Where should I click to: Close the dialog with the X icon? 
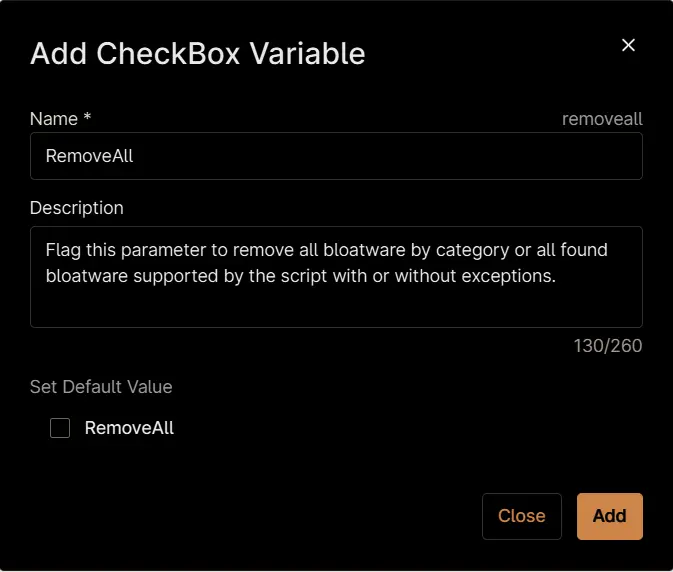tap(628, 45)
